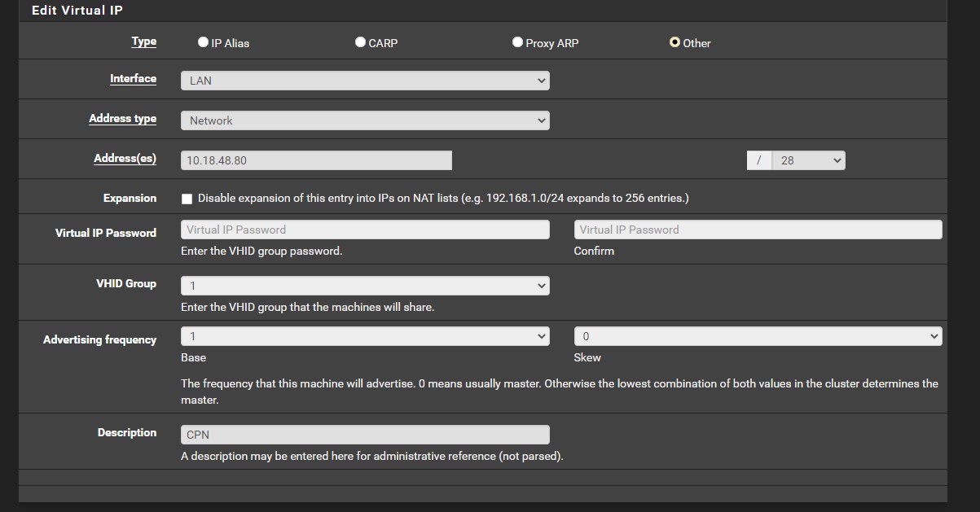Click the underlined Interface label
Screen dimensions: 980x512
(134, 79)
